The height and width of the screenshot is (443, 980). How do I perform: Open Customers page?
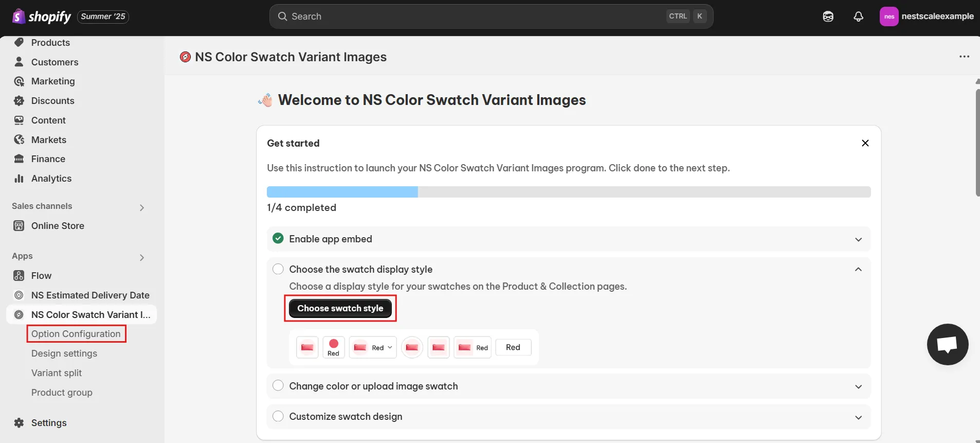(x=55, y=62)
